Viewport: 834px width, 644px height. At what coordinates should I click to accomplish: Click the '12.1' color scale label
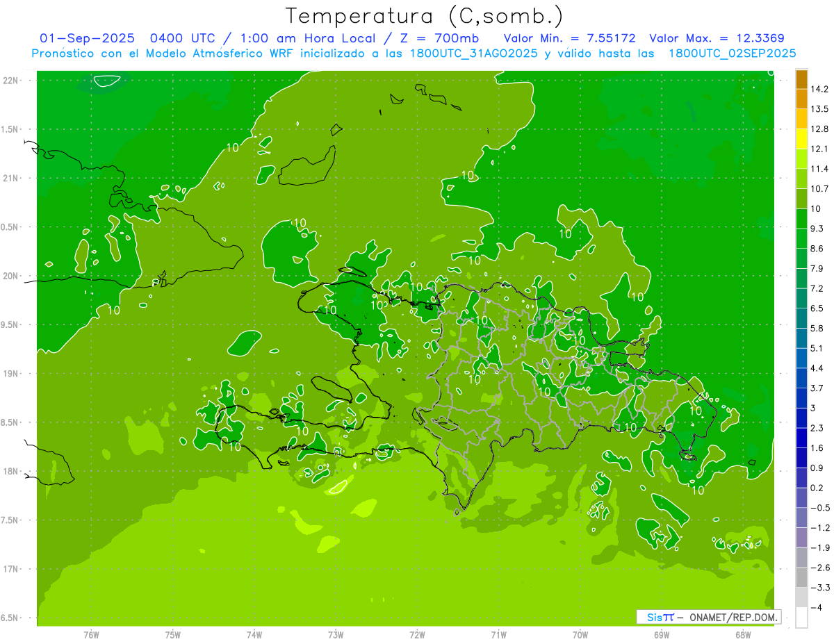(x=820, y=149)
